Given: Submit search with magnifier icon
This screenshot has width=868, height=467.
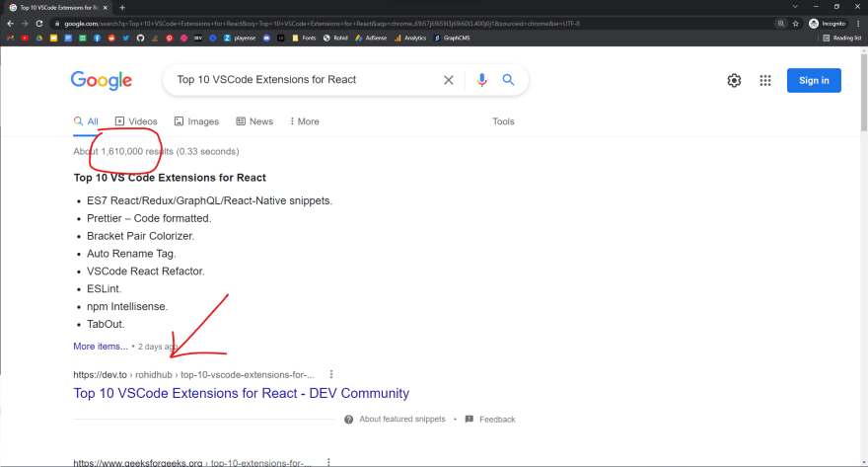Looking at the screenshot, I should pos(508,80).
